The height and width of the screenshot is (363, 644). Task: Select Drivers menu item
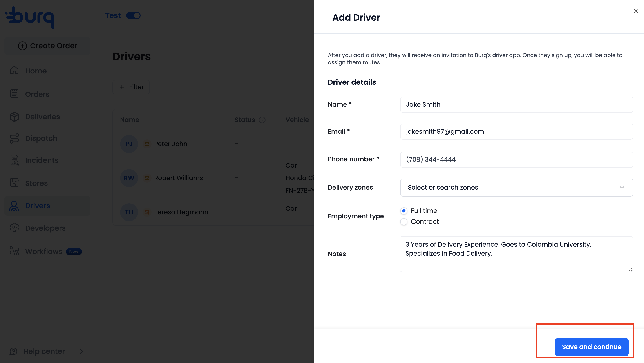coord(47,206)
